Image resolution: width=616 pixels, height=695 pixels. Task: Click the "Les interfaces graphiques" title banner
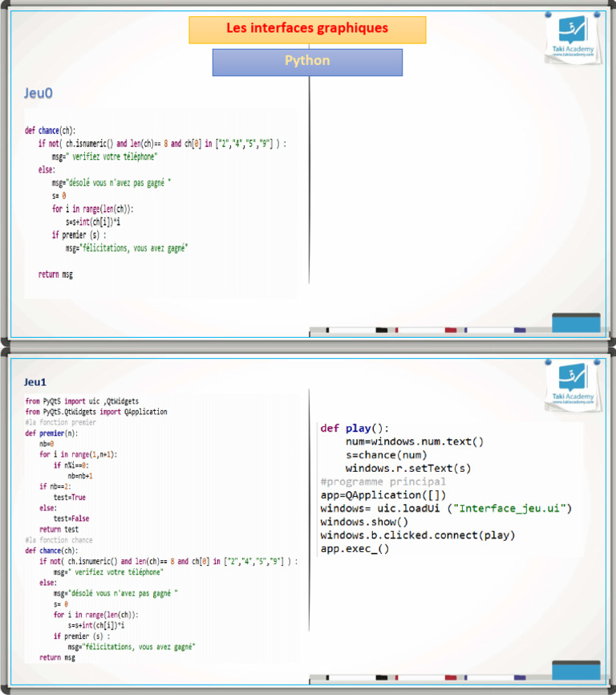307,29
